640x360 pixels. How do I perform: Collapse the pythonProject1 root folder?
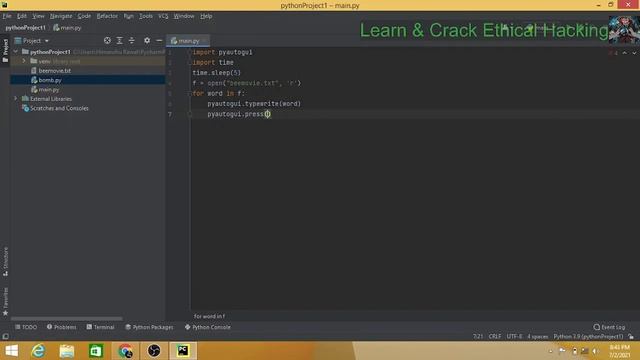coord(16,52)
